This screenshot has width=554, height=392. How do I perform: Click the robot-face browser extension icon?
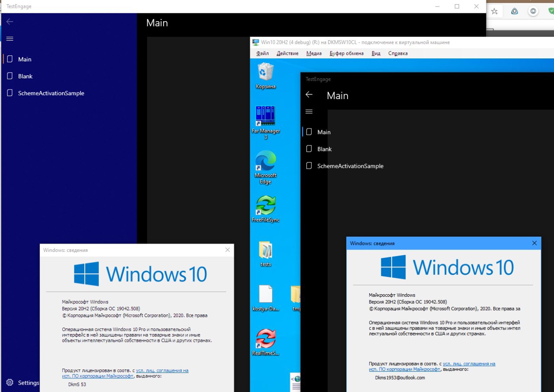[x=533, y=12]
